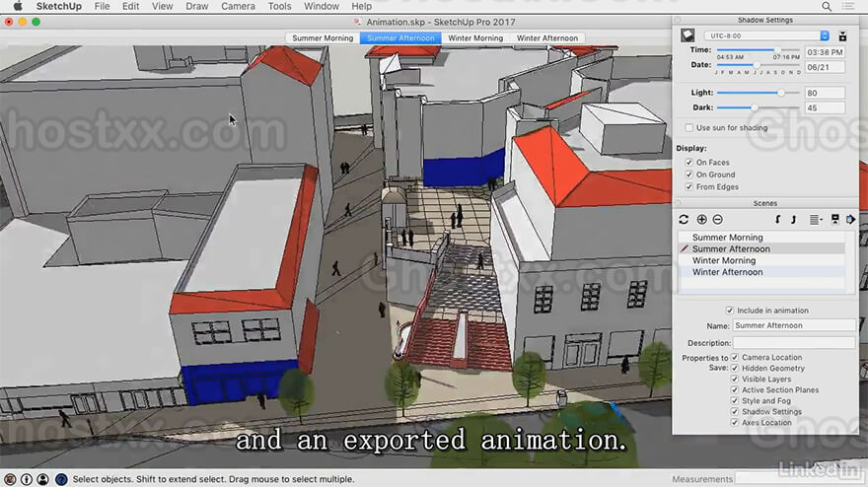Uncheck Style and Fog property
Viewport: 868px width, 487px height.
[x=735, y=400]
